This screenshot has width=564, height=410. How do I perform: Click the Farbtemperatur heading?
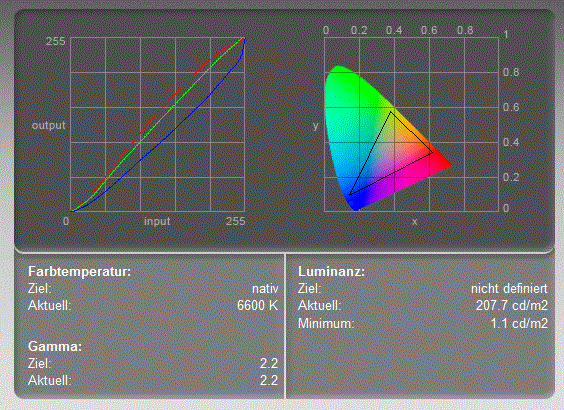[79, 272]
